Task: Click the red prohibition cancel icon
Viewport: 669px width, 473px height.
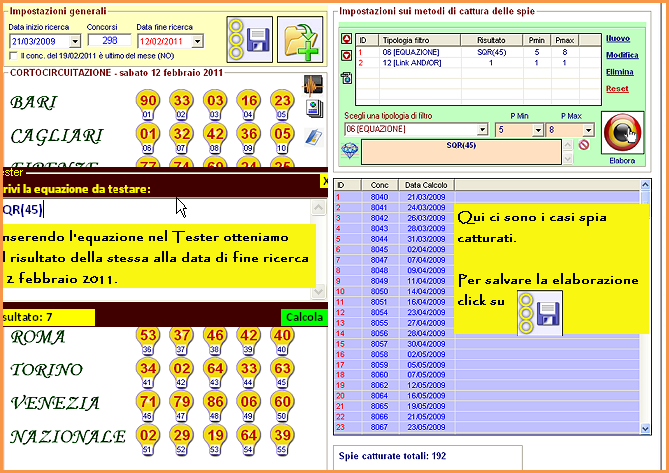Action: point(584,145)
